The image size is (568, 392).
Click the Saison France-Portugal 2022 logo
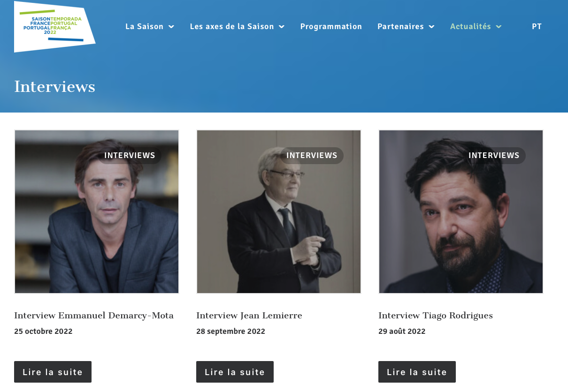point(54,27)
